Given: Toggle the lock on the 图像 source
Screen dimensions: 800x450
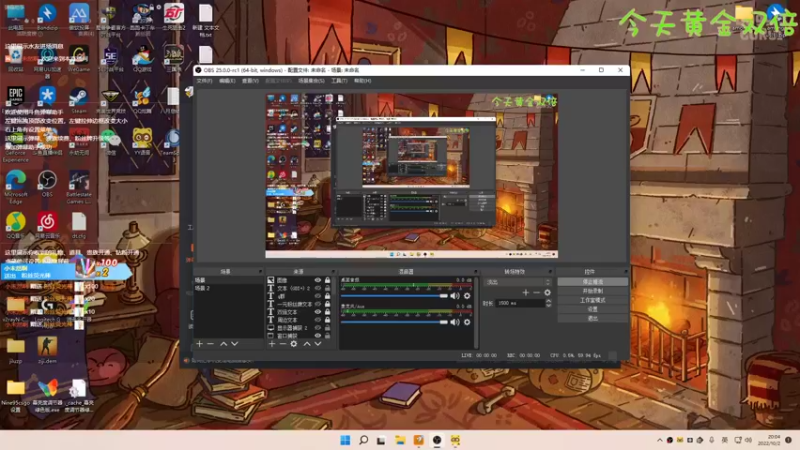Looking at the screenshot, I should (x=328, y=280).
